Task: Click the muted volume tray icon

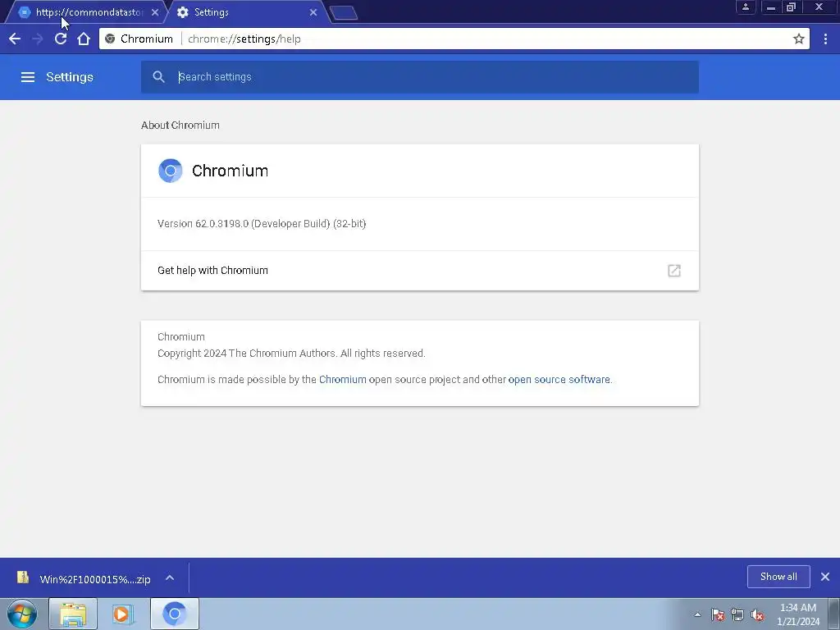Action: (x=757, y=615)
